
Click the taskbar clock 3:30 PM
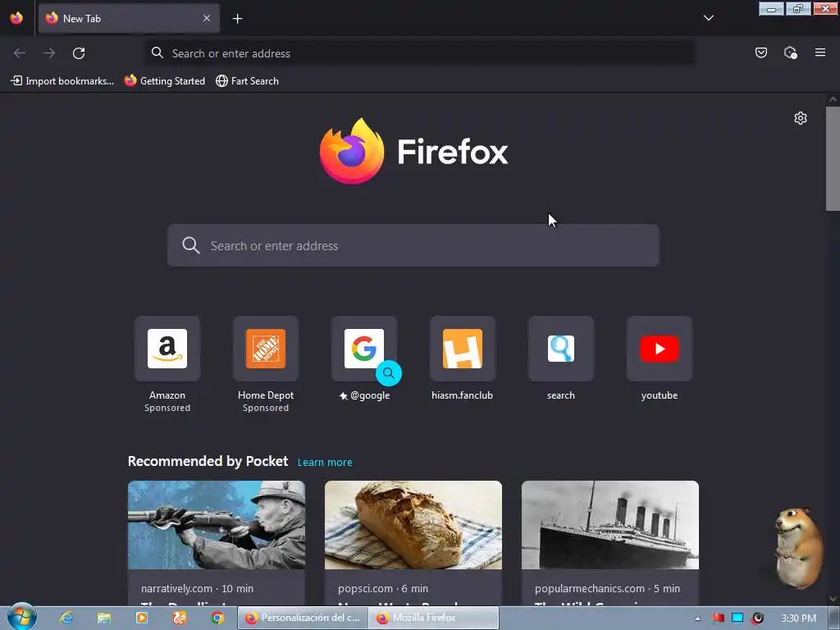[798, 619]
